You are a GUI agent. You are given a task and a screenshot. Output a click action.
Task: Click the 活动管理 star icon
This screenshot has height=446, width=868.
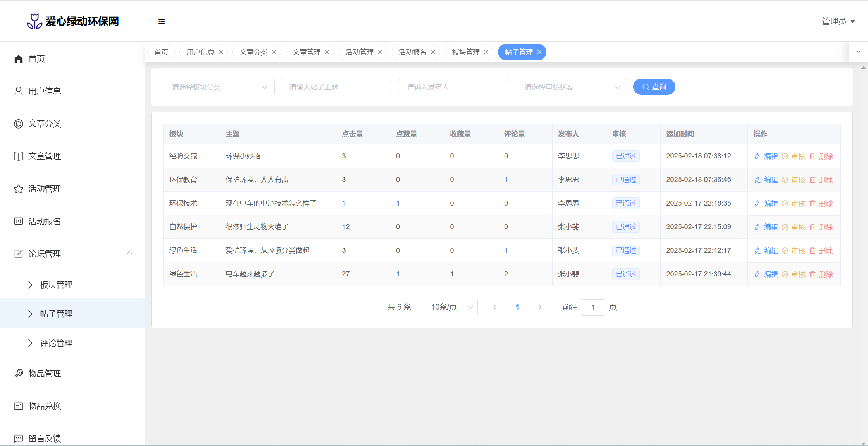tap(19, 189)
